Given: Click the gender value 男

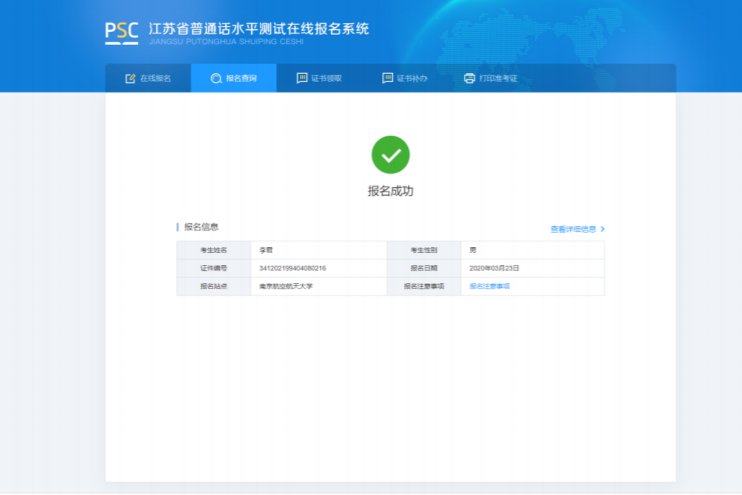Looking at the screenshot, I should [x=473, y=250].
